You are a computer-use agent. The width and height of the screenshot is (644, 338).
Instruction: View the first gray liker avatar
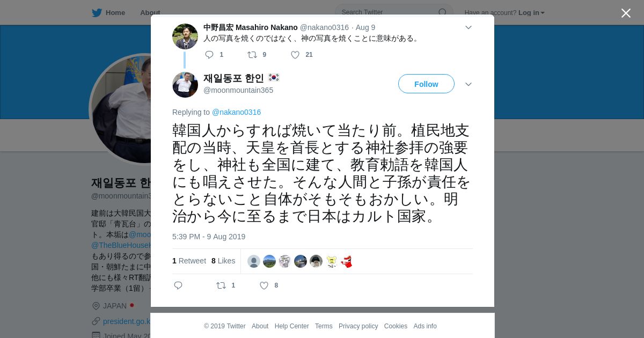click(x=254, y=261)
